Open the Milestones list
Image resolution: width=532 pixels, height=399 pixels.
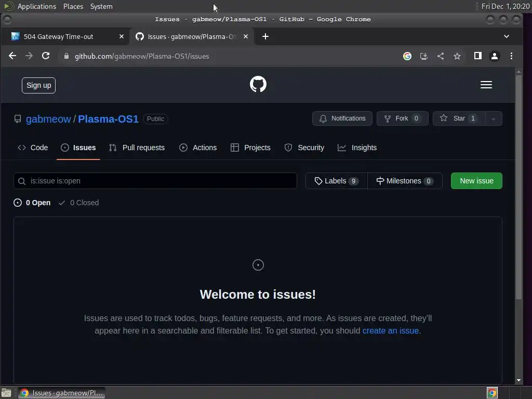pyautogui.click(x=405, y=181)
